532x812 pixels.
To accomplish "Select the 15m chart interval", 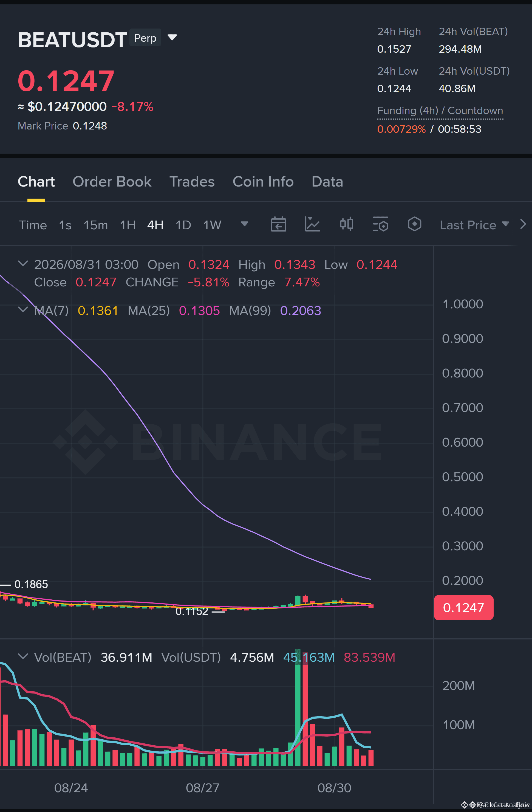I will click(95, 225).
